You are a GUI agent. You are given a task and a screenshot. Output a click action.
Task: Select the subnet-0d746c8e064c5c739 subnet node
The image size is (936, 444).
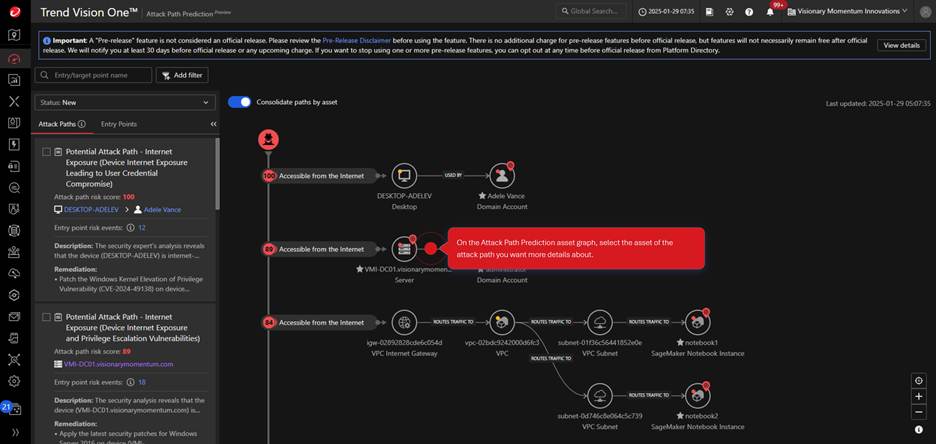[x=600, y=396]
